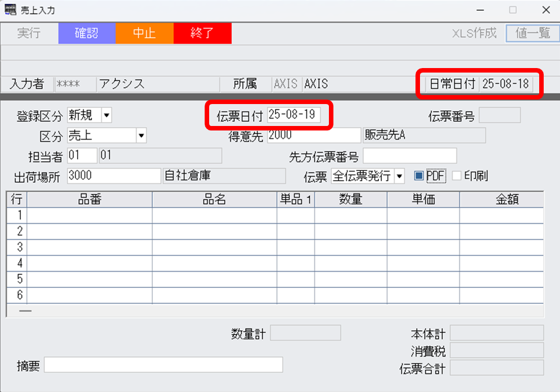The image size is (560, 392).
Task: Click the 数量 cell in row 2
Action: coord(350,231)
